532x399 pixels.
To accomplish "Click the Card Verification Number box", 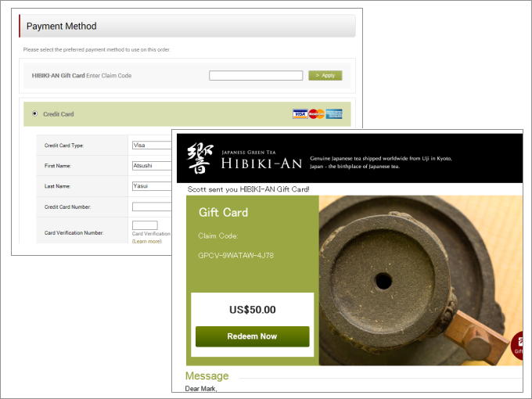I will click(145, 225).
